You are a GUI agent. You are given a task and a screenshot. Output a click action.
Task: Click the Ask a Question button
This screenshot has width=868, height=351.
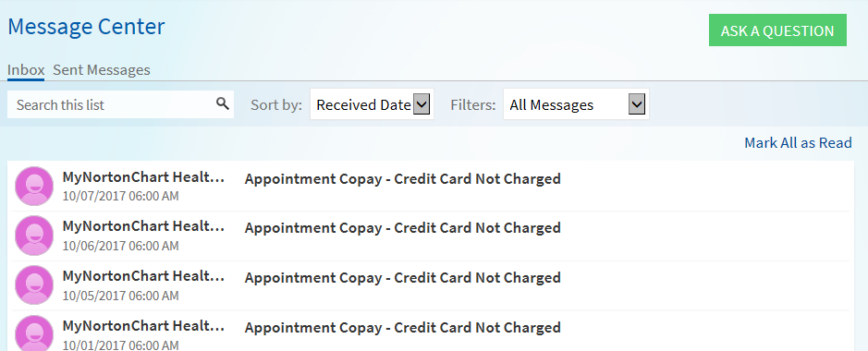point(777,30)
